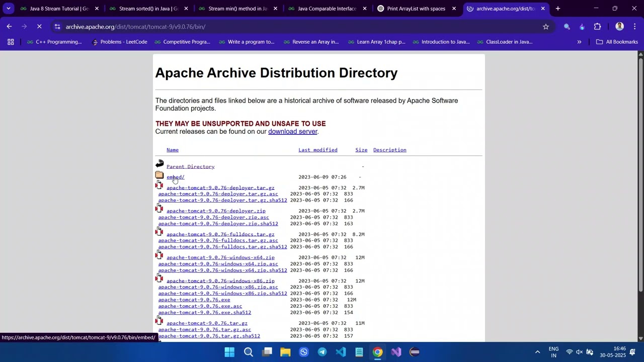Close the Java 8 Stream Tutorial tab
This screenshot has width=644, height=362.
pos(97,9)
